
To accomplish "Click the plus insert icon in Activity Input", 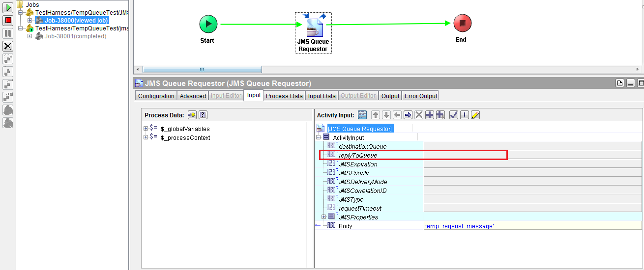I will (x=430, y=115).
